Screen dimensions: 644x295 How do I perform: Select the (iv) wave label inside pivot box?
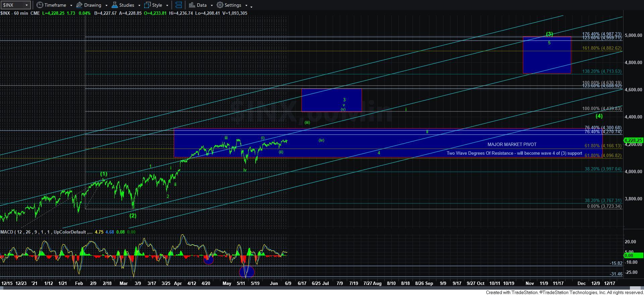click(x=321, y=140)
